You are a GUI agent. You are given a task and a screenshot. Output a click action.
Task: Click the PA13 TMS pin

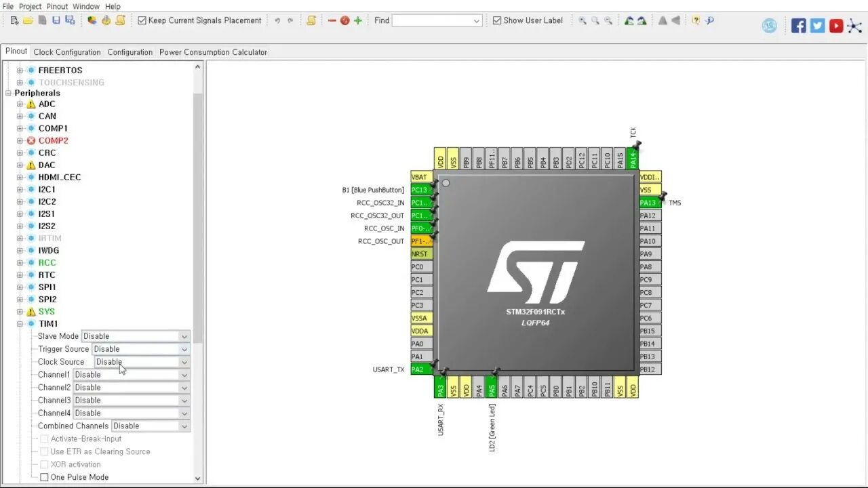tap(650, 203)
